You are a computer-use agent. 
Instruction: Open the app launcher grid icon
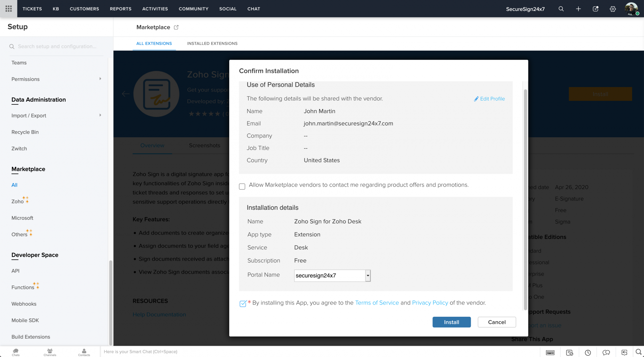[8, 9]
